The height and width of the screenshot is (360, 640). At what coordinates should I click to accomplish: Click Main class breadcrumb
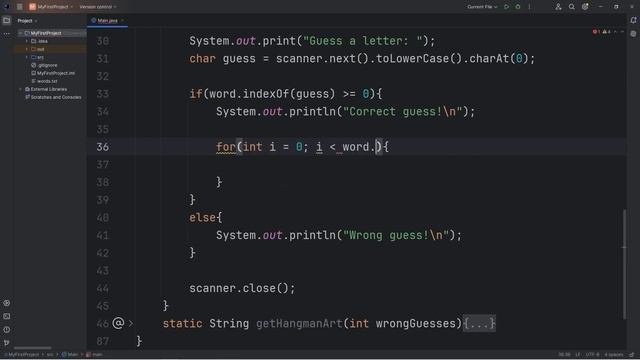pos(70,355)
